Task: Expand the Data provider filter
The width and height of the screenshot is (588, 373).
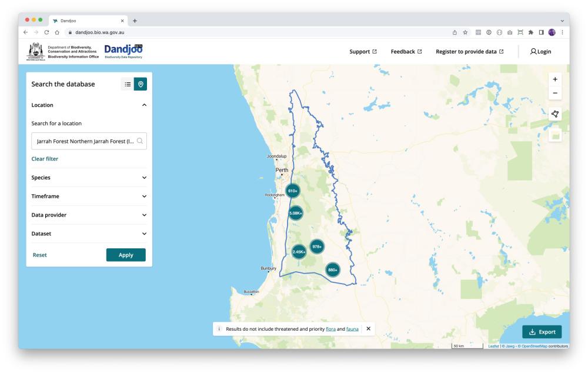Action: 89,215
